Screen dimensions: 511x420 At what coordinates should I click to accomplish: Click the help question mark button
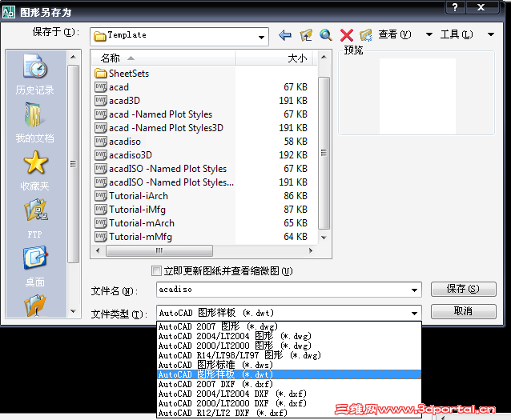pos(455,7)
